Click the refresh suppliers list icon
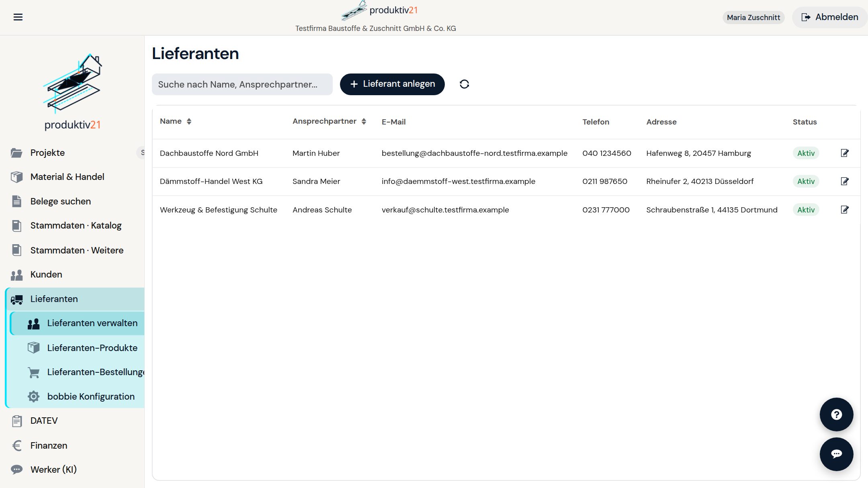 tap(464, 84)
